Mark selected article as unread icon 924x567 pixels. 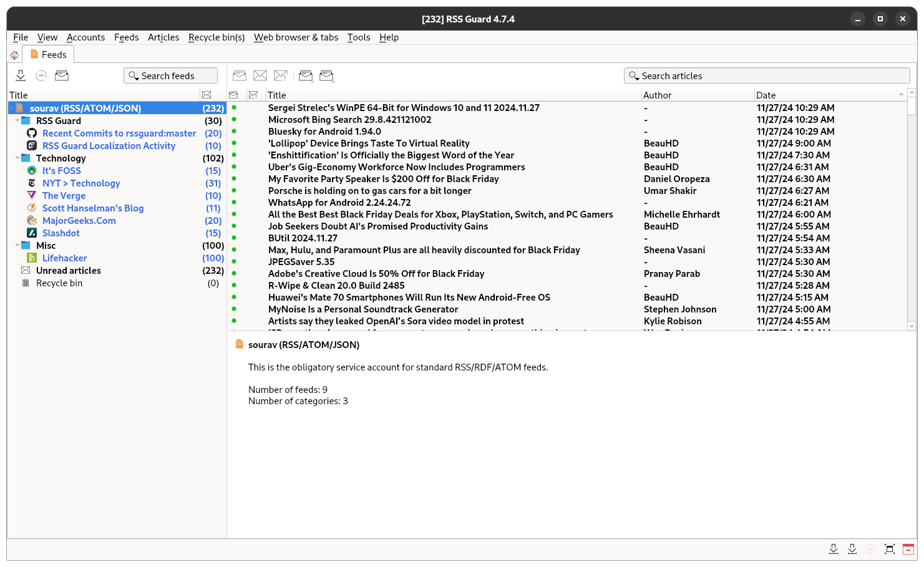pos(260,75)
